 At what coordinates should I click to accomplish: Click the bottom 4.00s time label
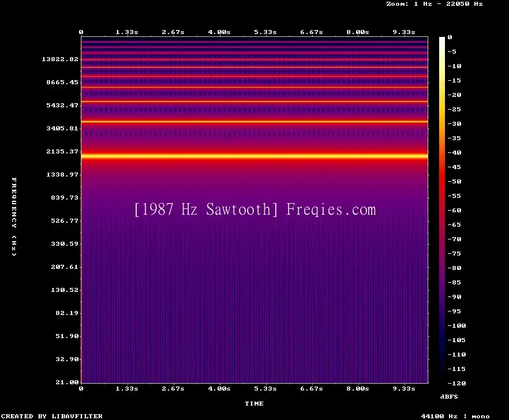pos(219,388)
